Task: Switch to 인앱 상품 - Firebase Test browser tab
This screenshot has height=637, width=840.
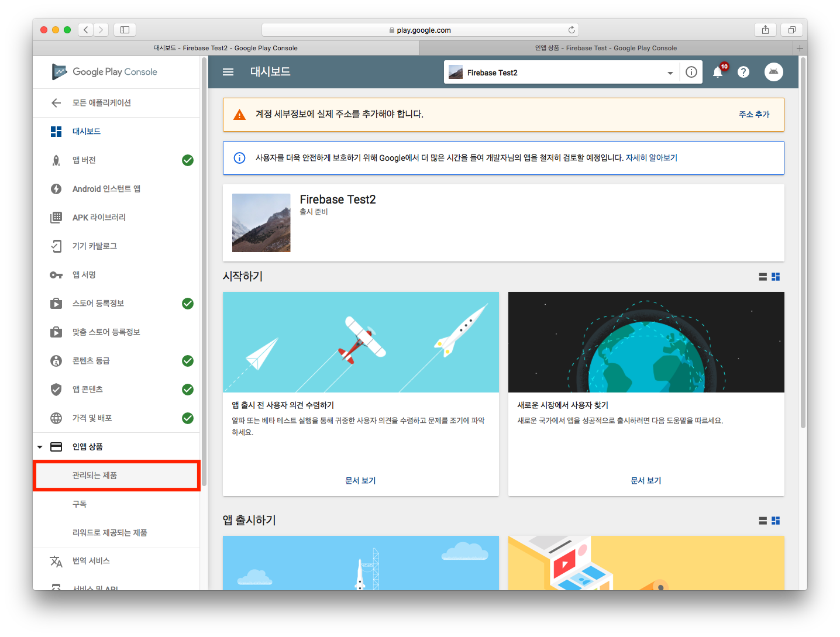Action: [606, 48]
